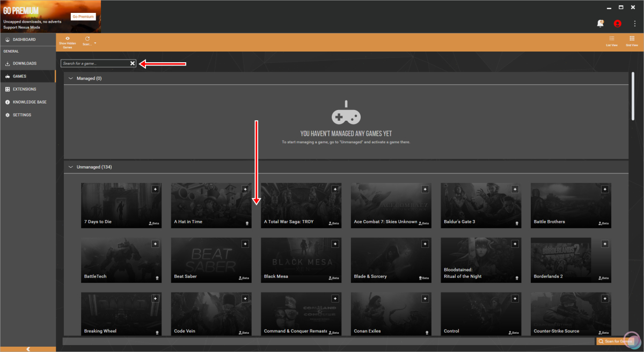The height and width of the screenshot is (352, 644).
Task: Click the Conan Exiles title text
Action: (x=368, y=331)
